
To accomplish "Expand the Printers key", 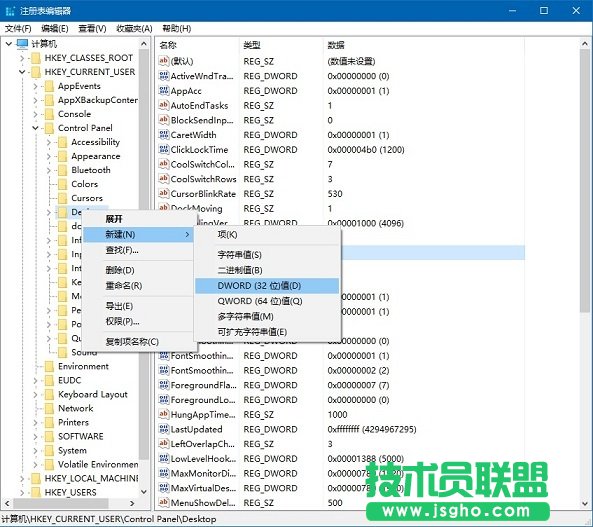I will 36,422.
